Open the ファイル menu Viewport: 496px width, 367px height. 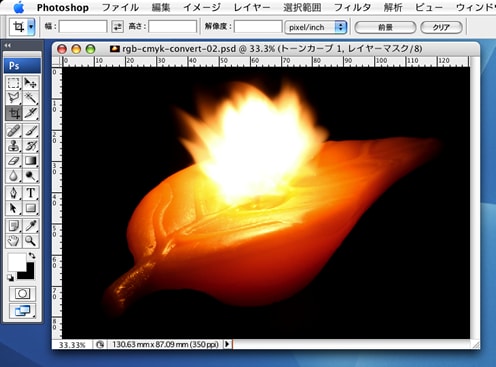120,7
